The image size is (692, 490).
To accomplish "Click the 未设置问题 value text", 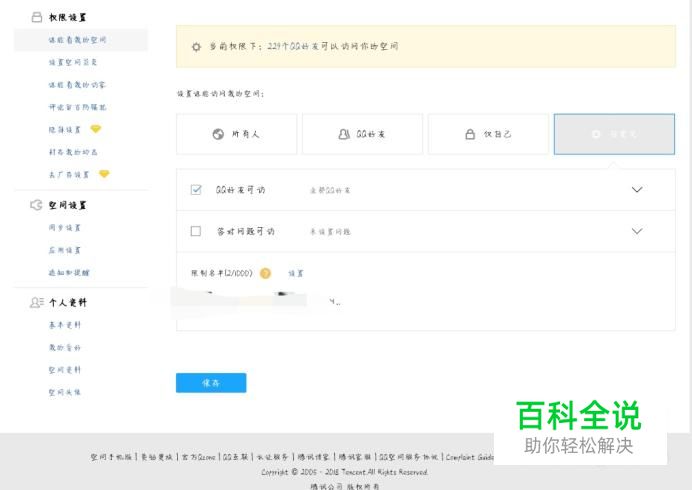I will click(x=330, y=232).
